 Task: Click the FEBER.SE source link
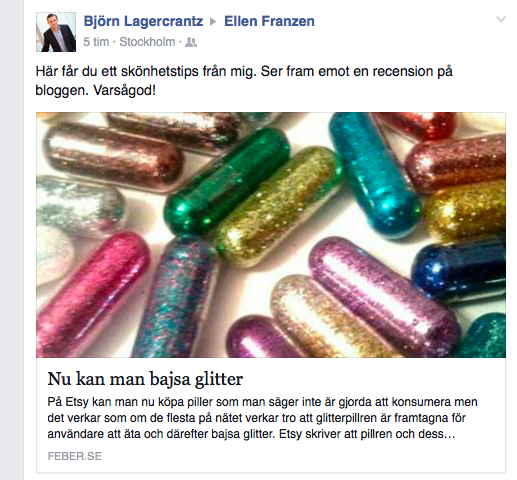(75, 456)
